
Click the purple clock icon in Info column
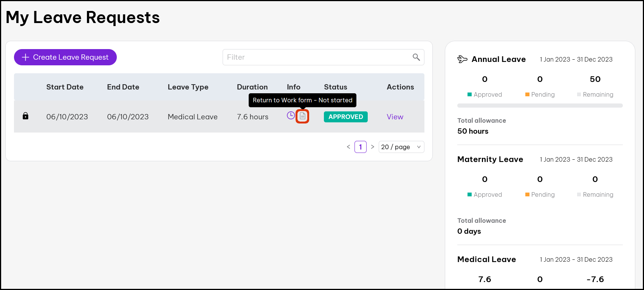point(291,116)
